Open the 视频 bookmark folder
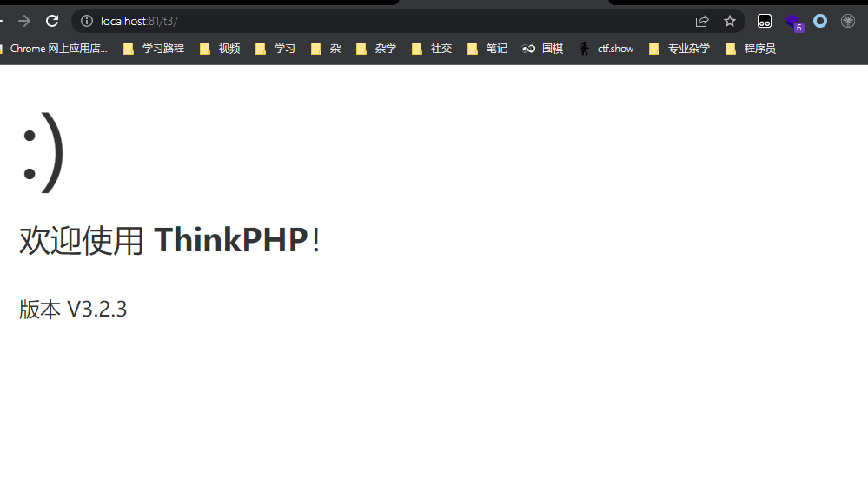The image size is (868, 487). [x=220, y=49]
